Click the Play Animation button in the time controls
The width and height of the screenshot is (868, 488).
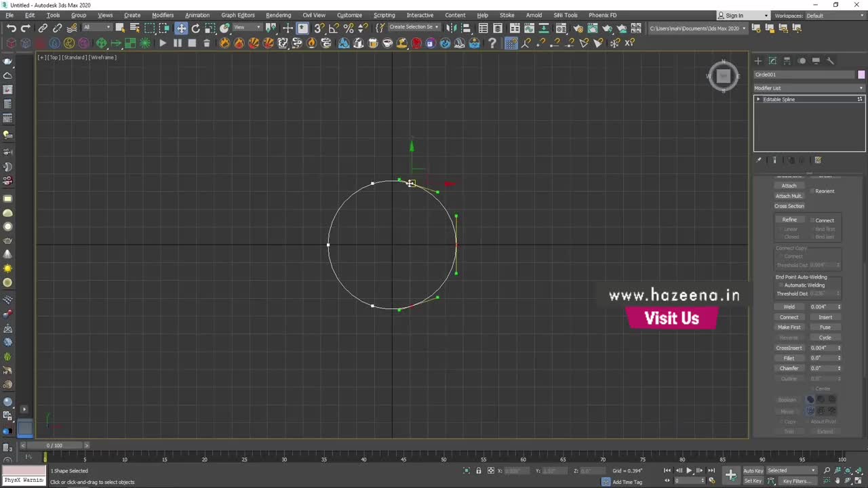(x=689, y=470)
